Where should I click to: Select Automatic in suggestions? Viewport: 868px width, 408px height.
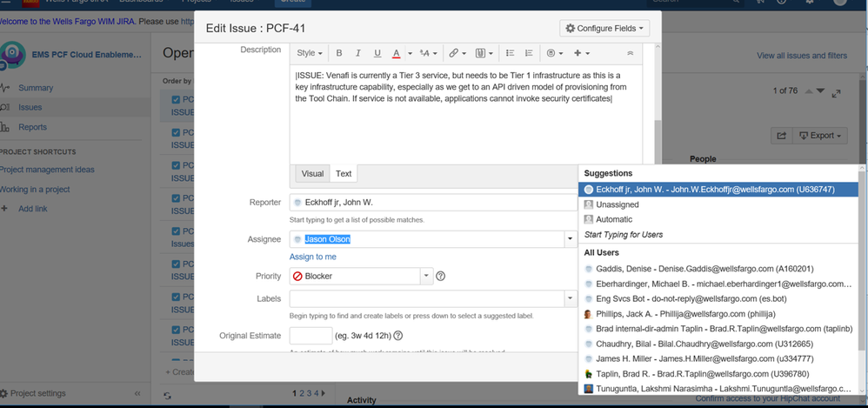click(718, 219)
